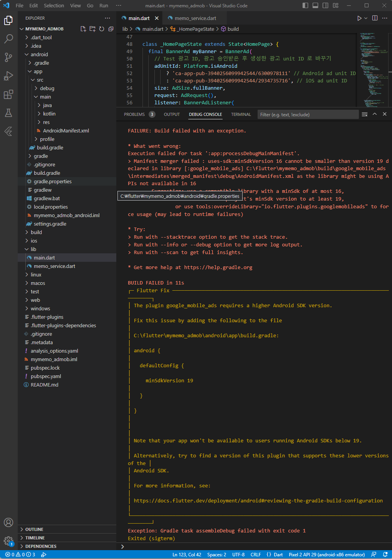Expand the TIMELINE section
The image size is (392, 559).
tap(67, 538)
